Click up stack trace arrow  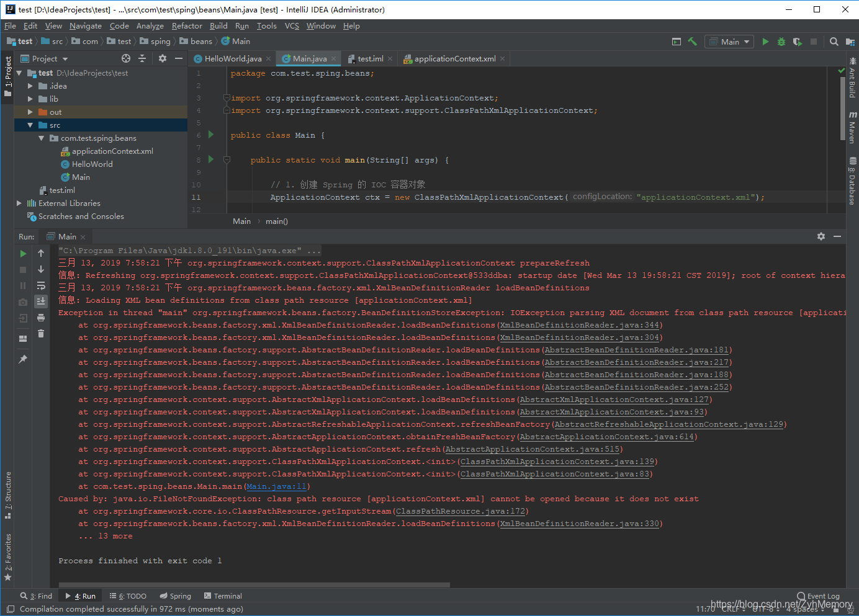point(41,253)
